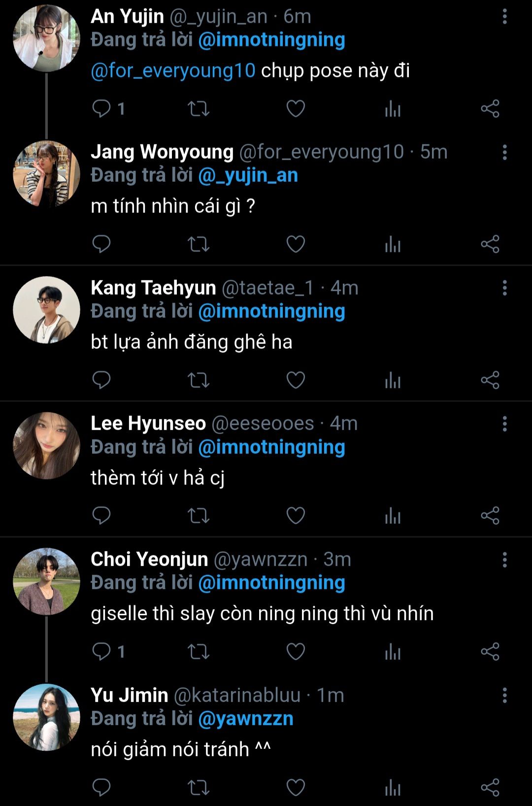The height and width of the screenshot is (806, 532).
Task: Open more options for Yu Jimin's tweet
Action: (504, 695)
